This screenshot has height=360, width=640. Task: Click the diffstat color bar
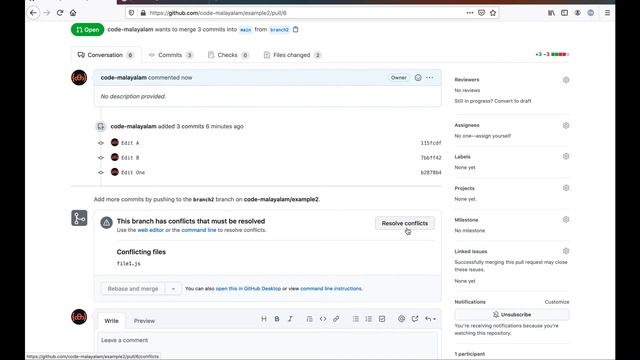[x=560, y=54]
